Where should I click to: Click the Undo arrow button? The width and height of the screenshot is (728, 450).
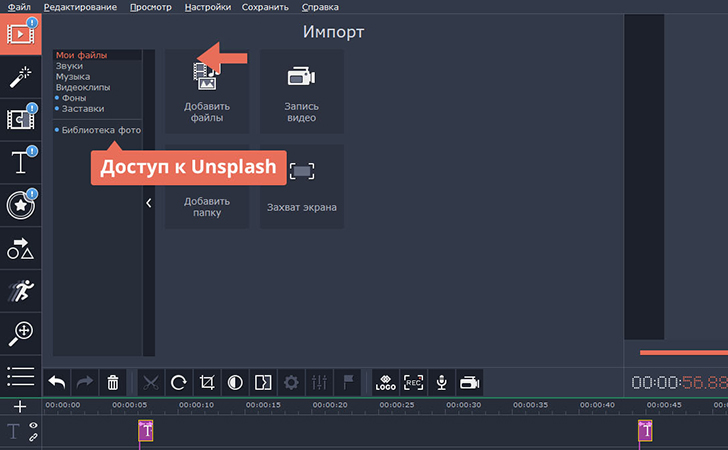click(x=57, y=383)
